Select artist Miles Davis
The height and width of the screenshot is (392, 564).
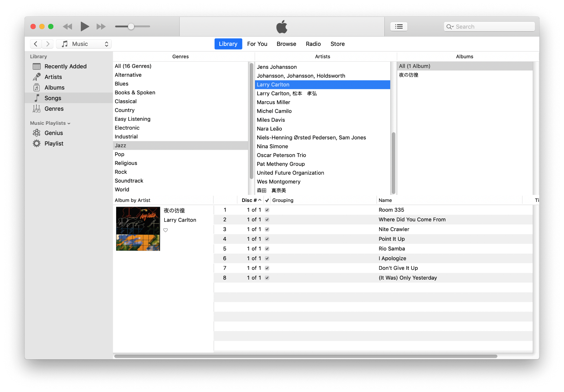coord(322,120)
